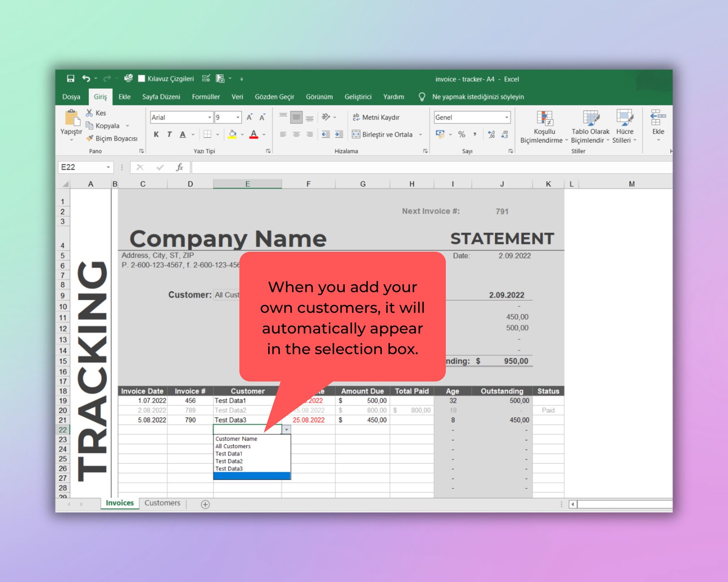Click Birleştir ve Ortala merge button
Image resolution: width=728 pixels, height=582 pixels.
tap(382, 134)
